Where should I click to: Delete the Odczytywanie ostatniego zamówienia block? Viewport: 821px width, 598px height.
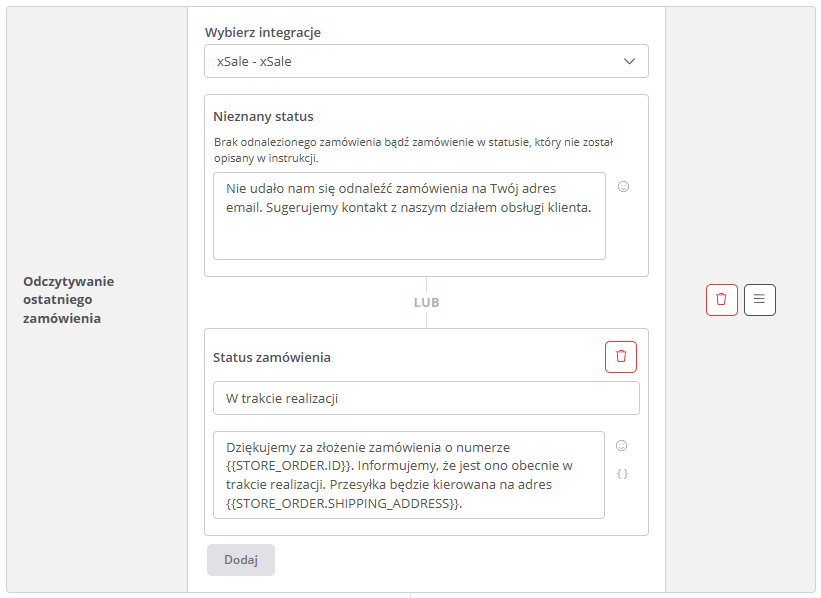[x=721, y=300]
